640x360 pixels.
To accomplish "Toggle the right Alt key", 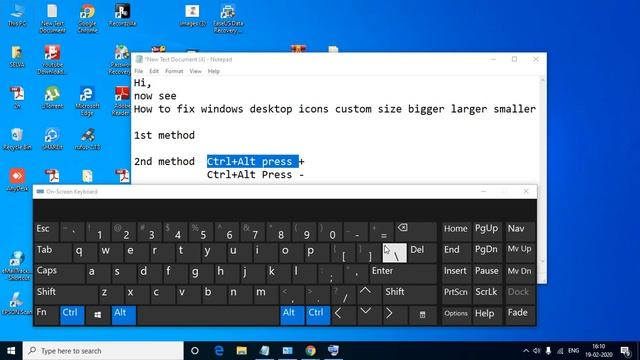I will (292, 315).
